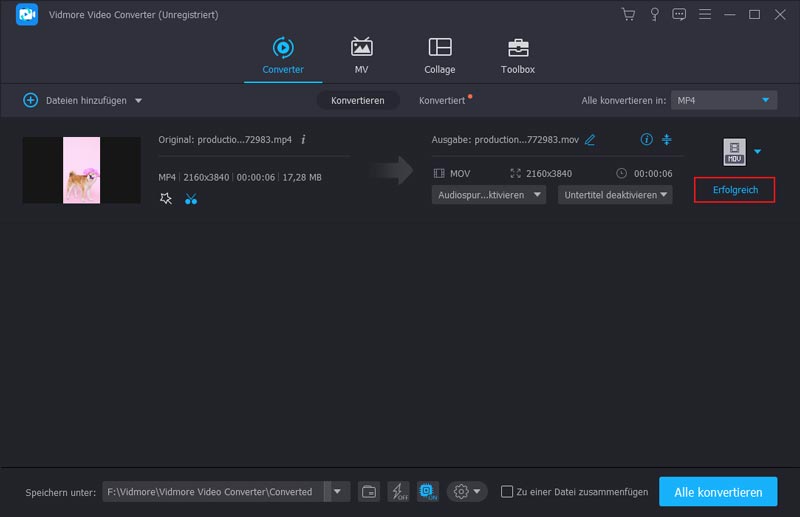Click the dog video thumbnail
Screen dimensions: 800x517
tap(81, 170)
